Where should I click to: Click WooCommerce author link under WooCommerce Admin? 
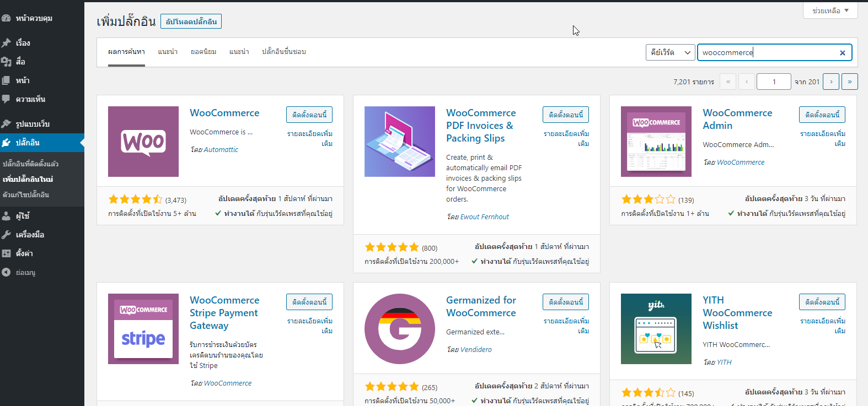(x=741, y=163)
